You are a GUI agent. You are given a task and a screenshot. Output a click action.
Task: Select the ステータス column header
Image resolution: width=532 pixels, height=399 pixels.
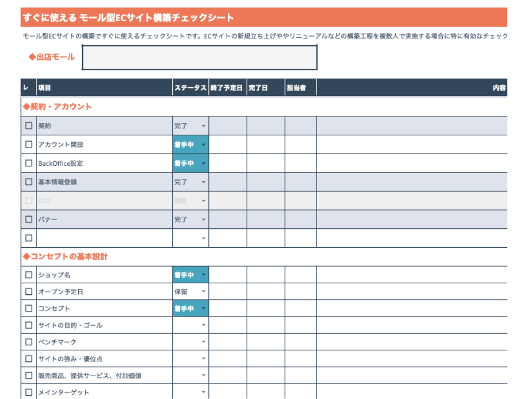[x=191, y=88]
